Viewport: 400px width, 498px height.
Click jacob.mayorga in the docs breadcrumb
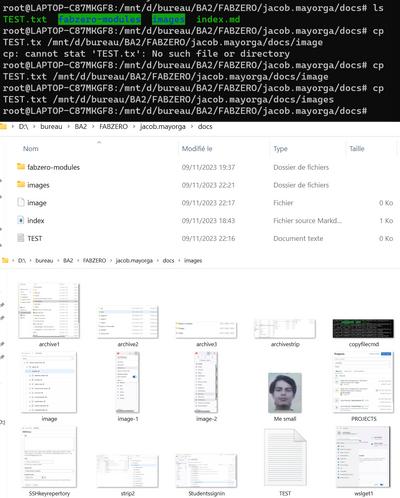(163, 127)
